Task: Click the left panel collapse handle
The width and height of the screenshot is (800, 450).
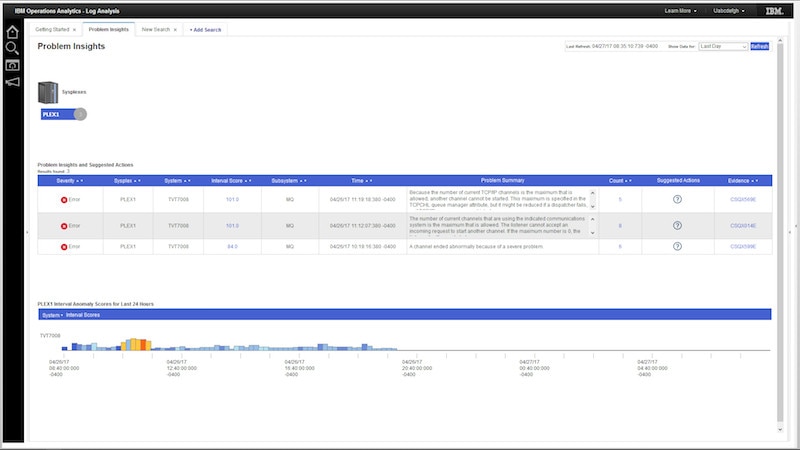Action: (27, 233)
